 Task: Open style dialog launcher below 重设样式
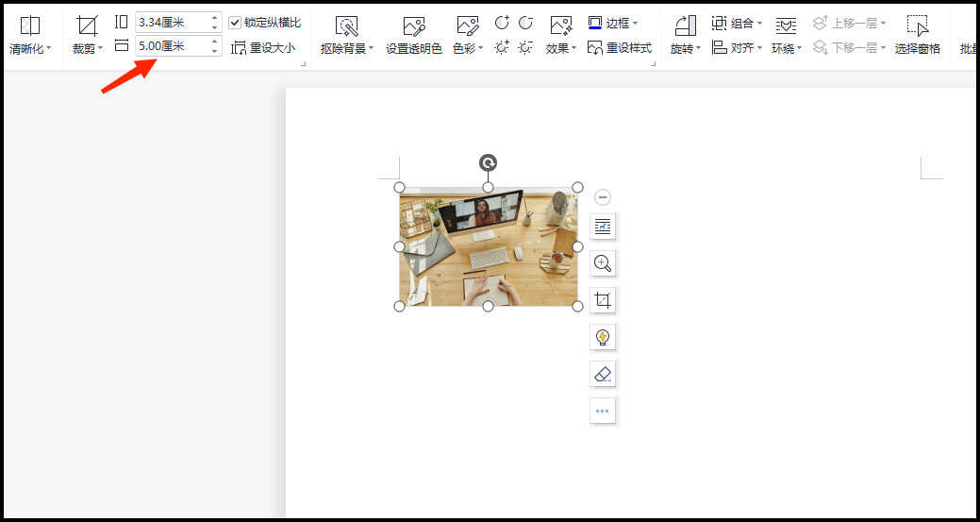(654, 64)
